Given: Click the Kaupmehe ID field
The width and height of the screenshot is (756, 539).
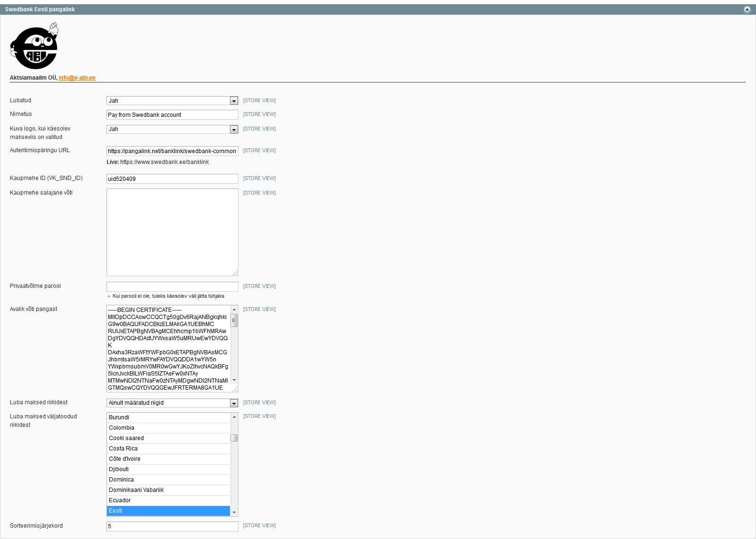Looking at the screenshot, I should click(173, 179).
